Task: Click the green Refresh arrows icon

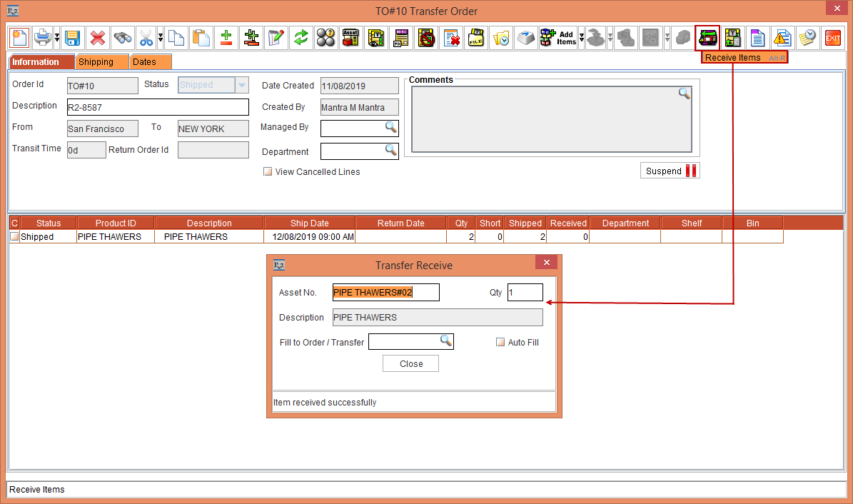Action: (301, 38)
